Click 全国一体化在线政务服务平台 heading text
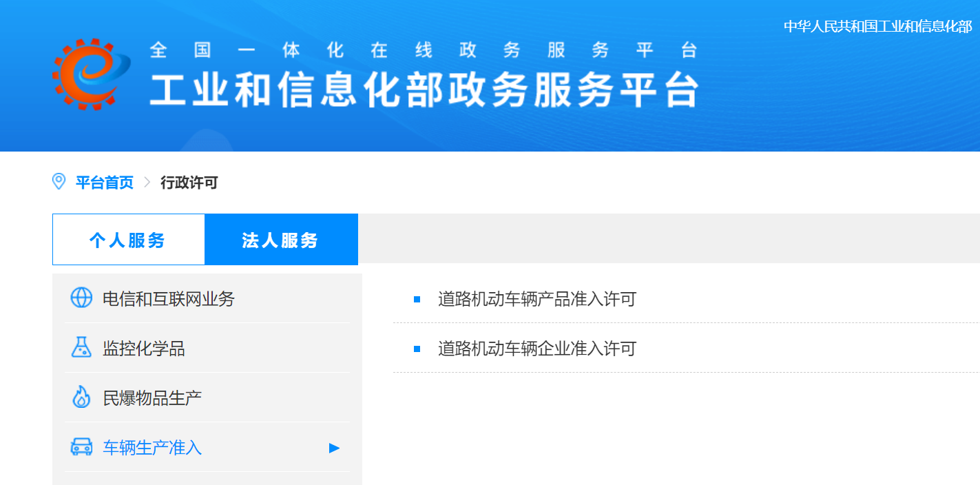980x485 pixels. coord(424,50)
